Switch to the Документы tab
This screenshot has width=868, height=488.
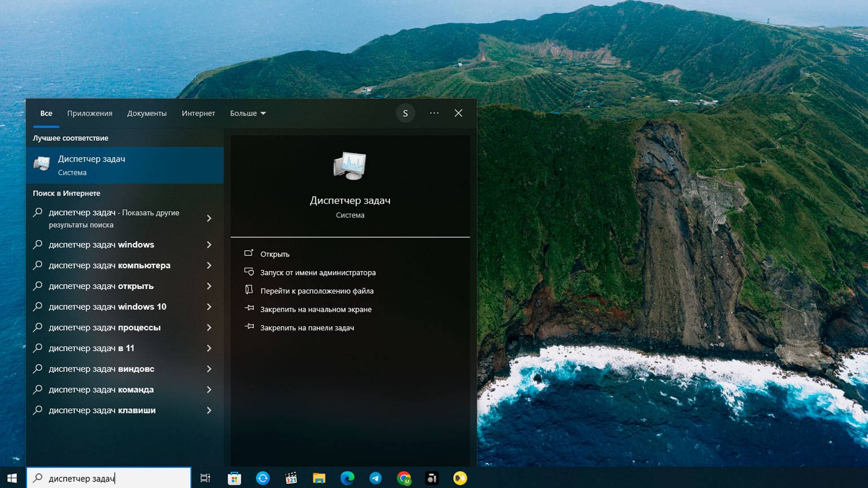click(x=147, y=113)
